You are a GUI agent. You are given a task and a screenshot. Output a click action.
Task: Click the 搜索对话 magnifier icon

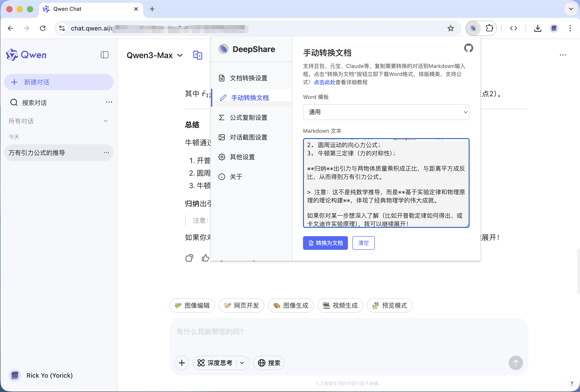point(14,102)
